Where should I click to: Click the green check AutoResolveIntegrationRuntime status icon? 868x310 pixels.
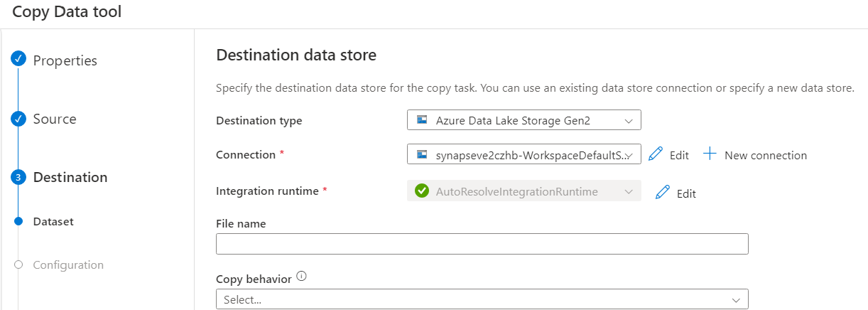[422, 191]
